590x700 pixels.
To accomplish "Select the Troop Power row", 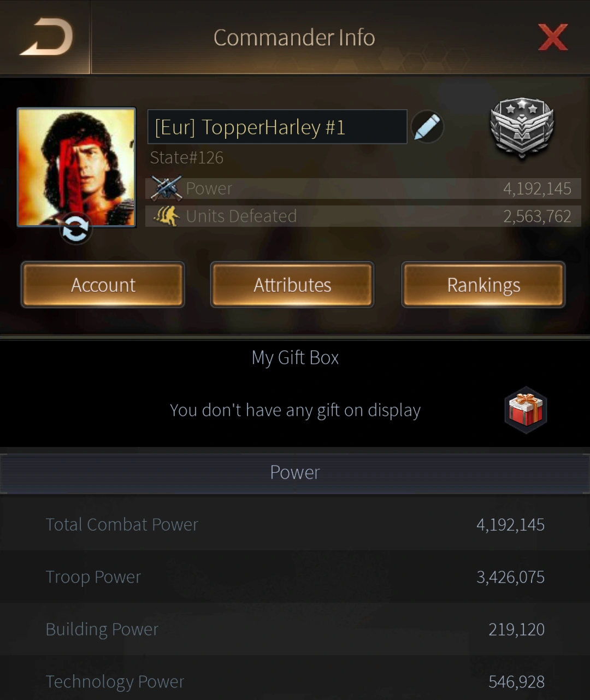I will [295, 577].
